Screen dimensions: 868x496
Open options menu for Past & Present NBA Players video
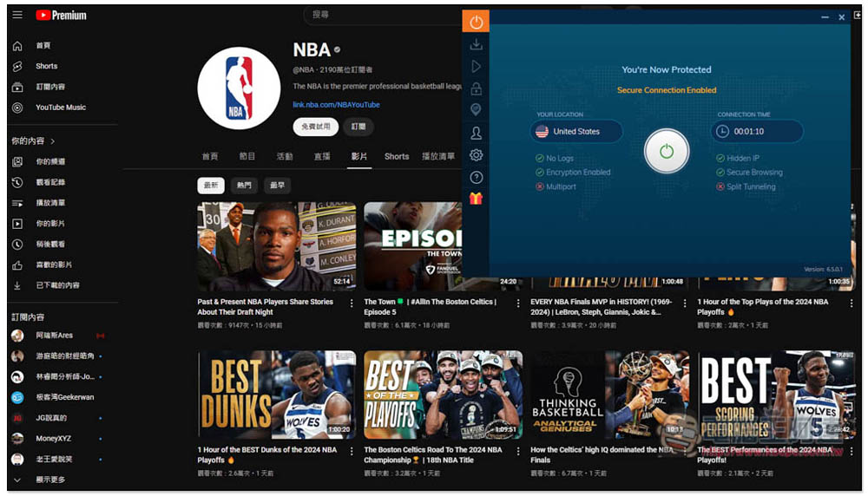[352, 303]
